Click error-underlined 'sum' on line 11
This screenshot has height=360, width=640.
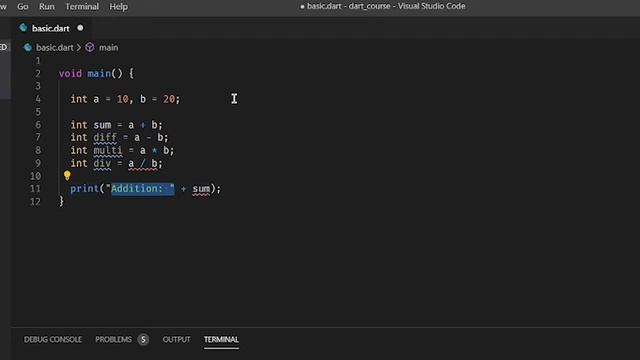[x=201, y=189]
